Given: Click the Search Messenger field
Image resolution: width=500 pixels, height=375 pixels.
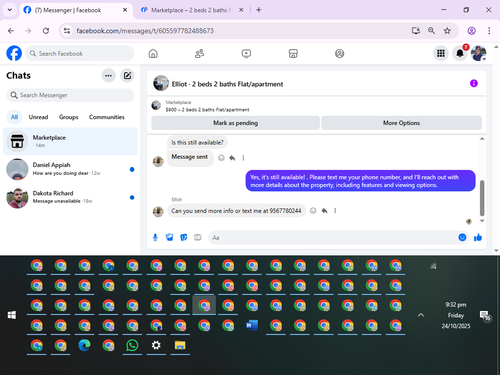Looking at the screenshot, I should (70, 95).
